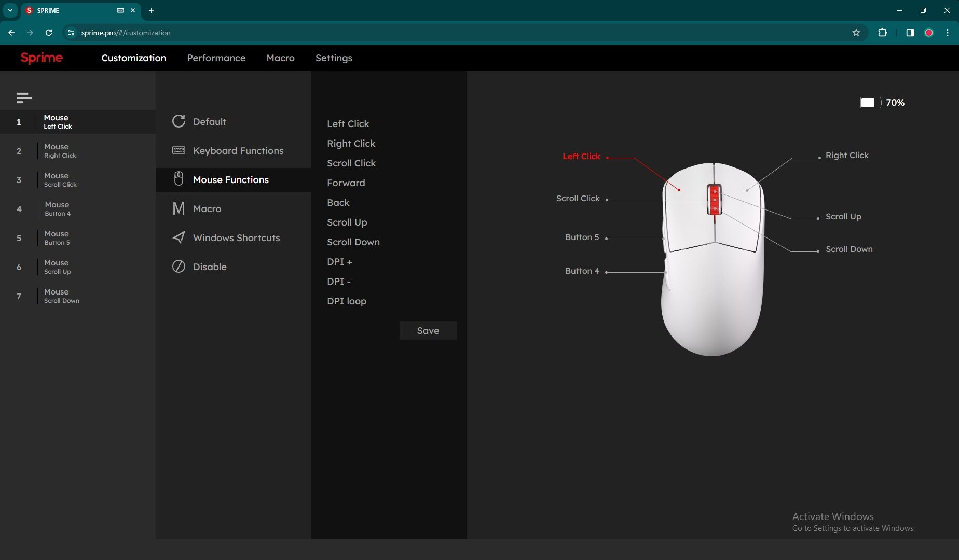The image size is (959, 560).
Task: Select Keyboard Functions category
Action: pyautogui.click(x=234, y=150)
